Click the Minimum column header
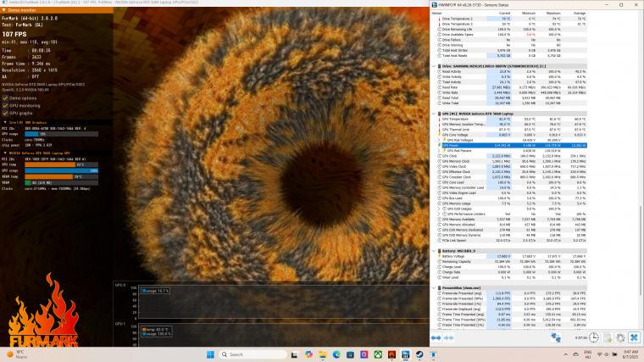Image resolution: width=644 pixels, height=362 pixels. 528,14
